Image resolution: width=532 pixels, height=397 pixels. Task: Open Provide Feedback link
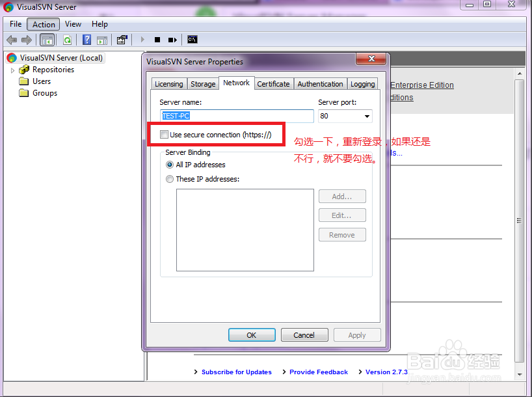point(319,372)
